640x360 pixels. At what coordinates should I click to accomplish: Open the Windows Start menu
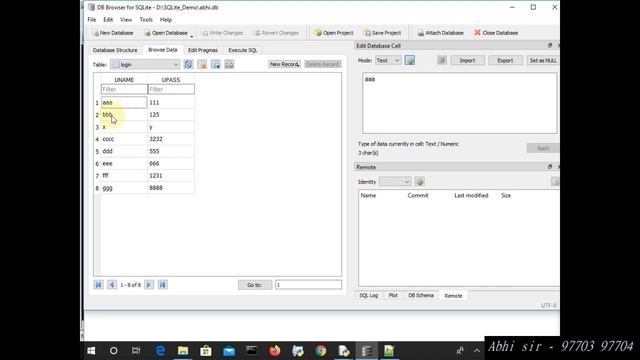tap(91, 351)
